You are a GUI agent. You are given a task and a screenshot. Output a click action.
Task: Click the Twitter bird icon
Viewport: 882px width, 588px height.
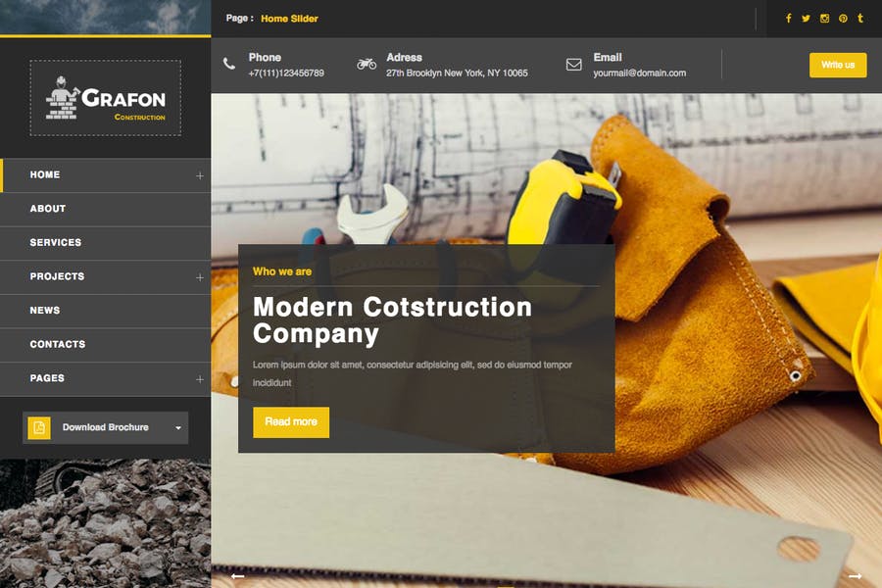click(806, 18)
